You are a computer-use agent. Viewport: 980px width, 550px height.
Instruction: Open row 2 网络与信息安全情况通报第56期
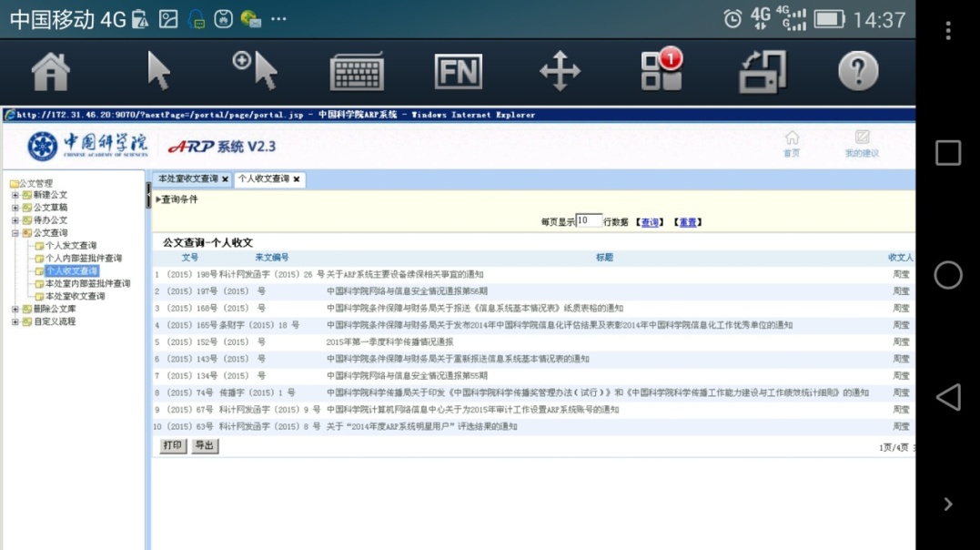point(407,291)
